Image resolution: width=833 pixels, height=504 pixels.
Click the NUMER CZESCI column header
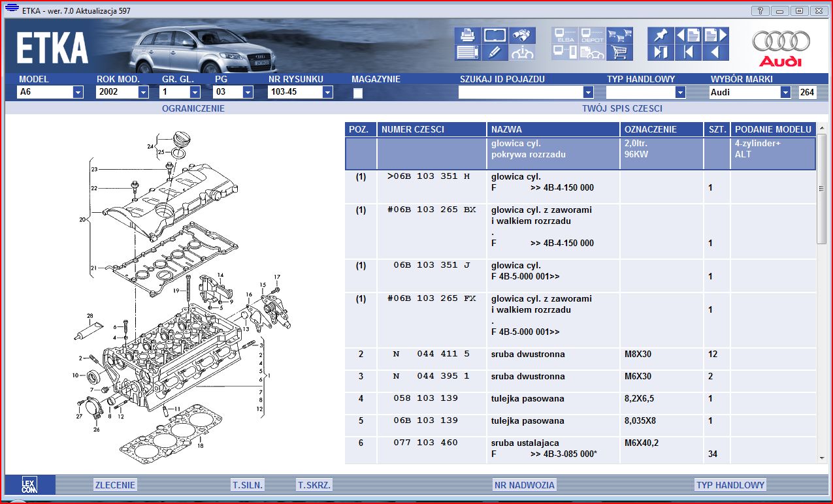click(432, 129)
